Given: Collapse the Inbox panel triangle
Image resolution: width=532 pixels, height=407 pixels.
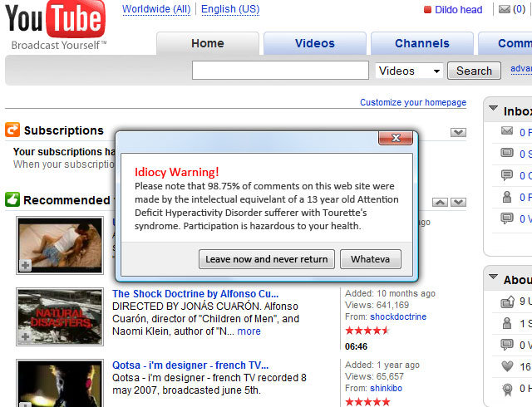Looking at the screenshot, I should [x=493, y=108].
